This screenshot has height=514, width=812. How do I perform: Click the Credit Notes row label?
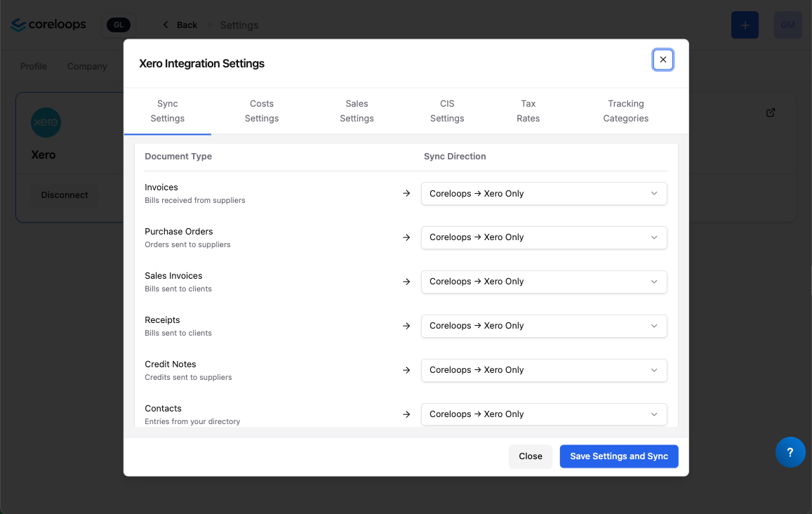pos(171,364)
